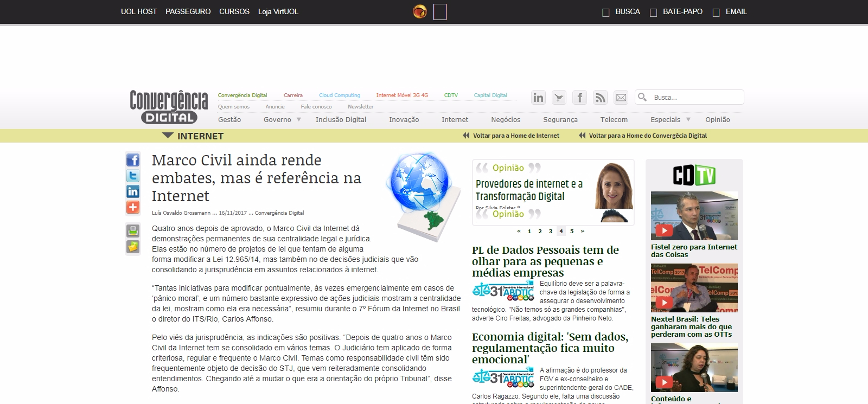Click the BATE-PAPO icon in UOL bar
This screenshot has height=404, width=868.
tap(654, 12)
